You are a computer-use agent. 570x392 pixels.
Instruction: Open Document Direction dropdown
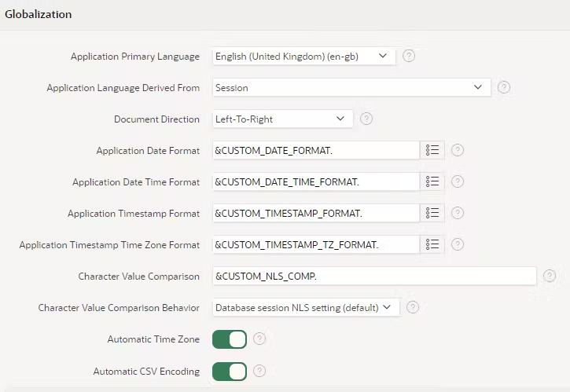282,119
